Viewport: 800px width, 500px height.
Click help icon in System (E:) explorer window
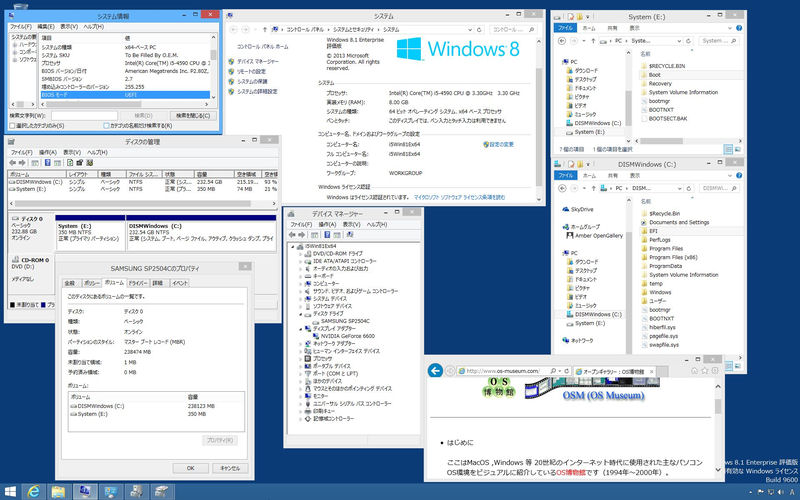pyautogui.click(x=739, y=28)
